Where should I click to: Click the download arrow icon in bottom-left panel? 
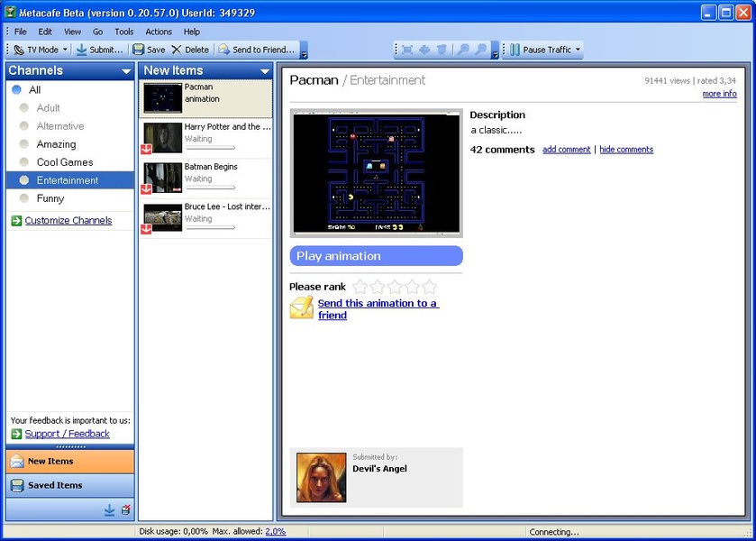pyautogui.click(x=109, y=510)
